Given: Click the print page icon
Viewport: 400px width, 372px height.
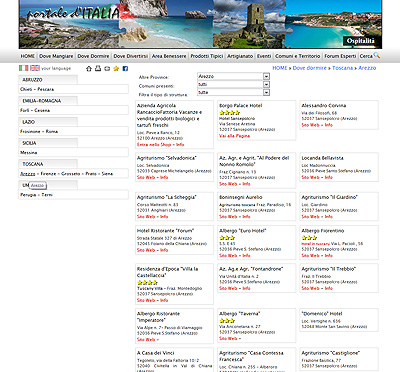Looking at the screenshot, I should tap(98, 68).
